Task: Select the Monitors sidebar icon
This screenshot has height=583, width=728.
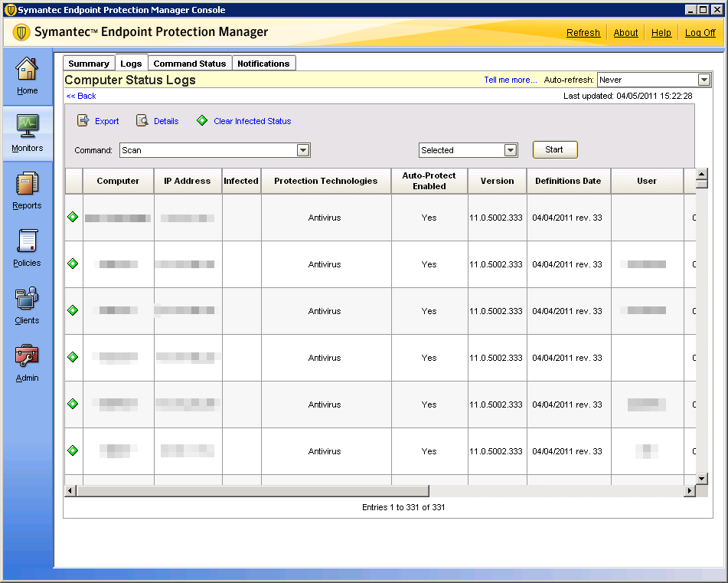Action: coord(27,132)
